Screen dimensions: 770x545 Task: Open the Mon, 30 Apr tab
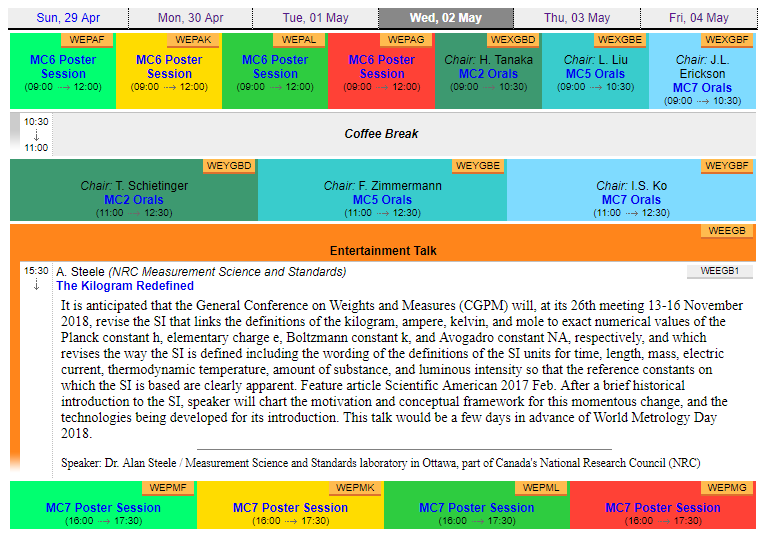coord(190,18)
